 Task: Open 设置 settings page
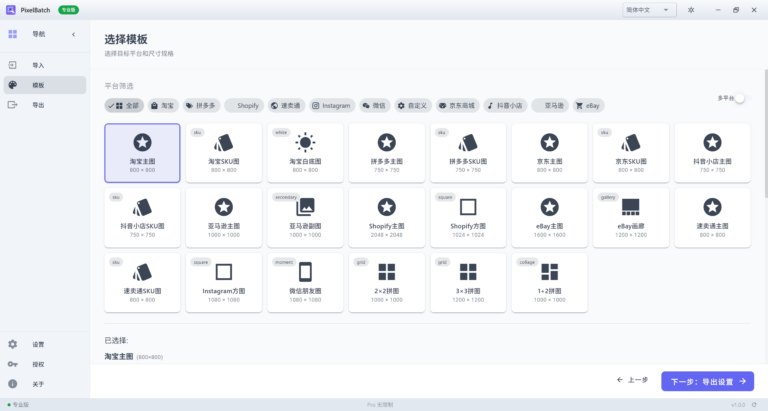pos(45,344)
